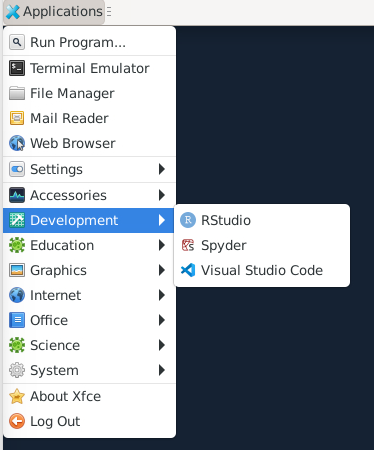This screenshot has height=450, width=374.
Task: Click the Office document icon
Action: [17, 320]
